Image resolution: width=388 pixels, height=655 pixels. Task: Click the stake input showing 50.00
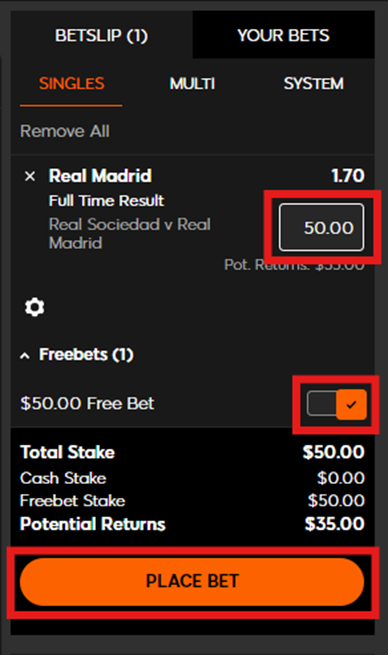click(321, 227)
